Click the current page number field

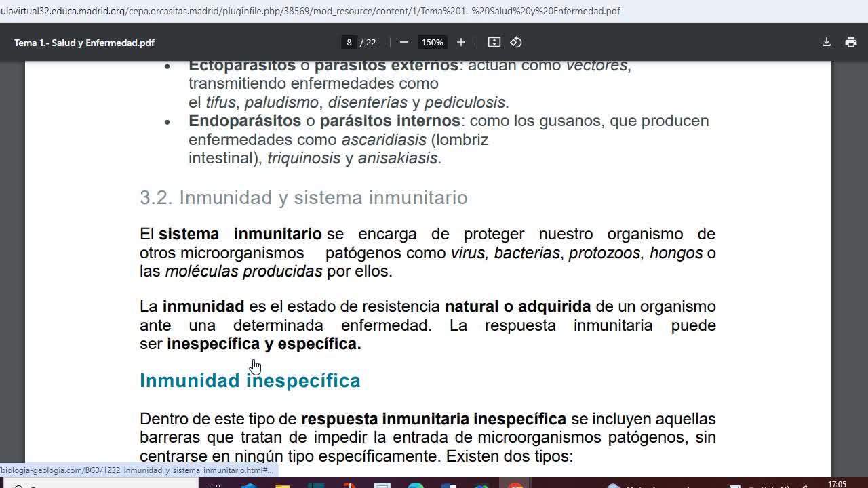tap(349, 42)
